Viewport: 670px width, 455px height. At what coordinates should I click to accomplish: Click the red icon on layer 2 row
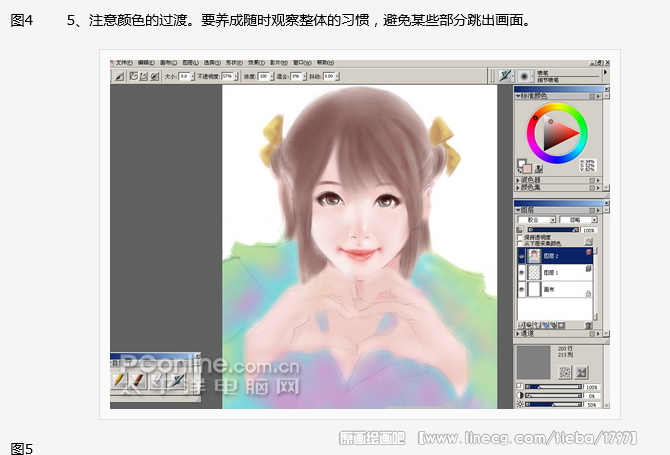coord(588,252)
